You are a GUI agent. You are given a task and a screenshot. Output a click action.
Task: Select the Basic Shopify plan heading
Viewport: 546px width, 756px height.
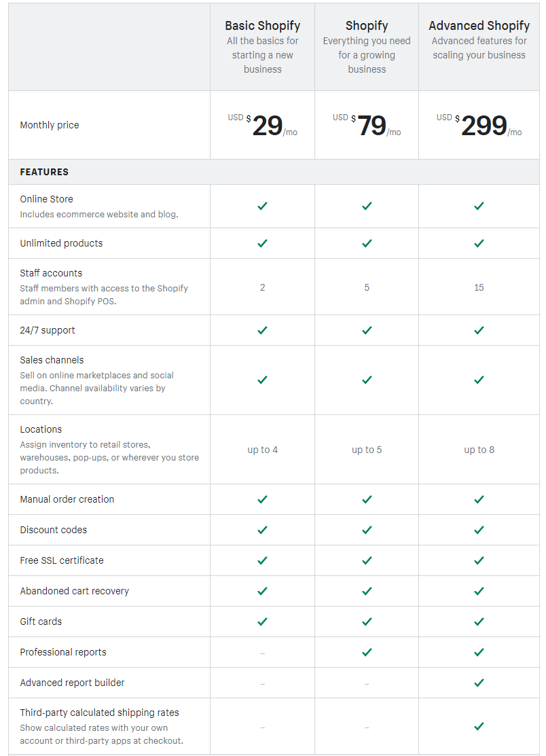point(263,26)
